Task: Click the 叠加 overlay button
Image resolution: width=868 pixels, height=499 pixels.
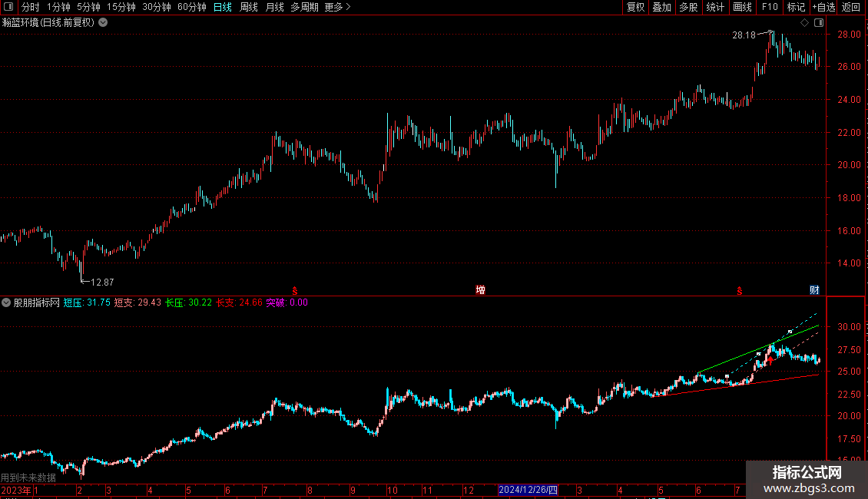Action: [x=661, y=7]
